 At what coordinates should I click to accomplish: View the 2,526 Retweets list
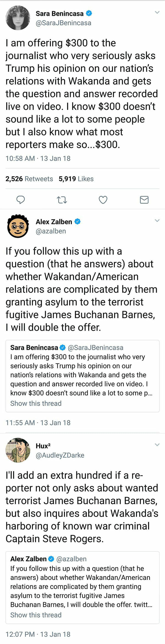click(x=29, y=179)
